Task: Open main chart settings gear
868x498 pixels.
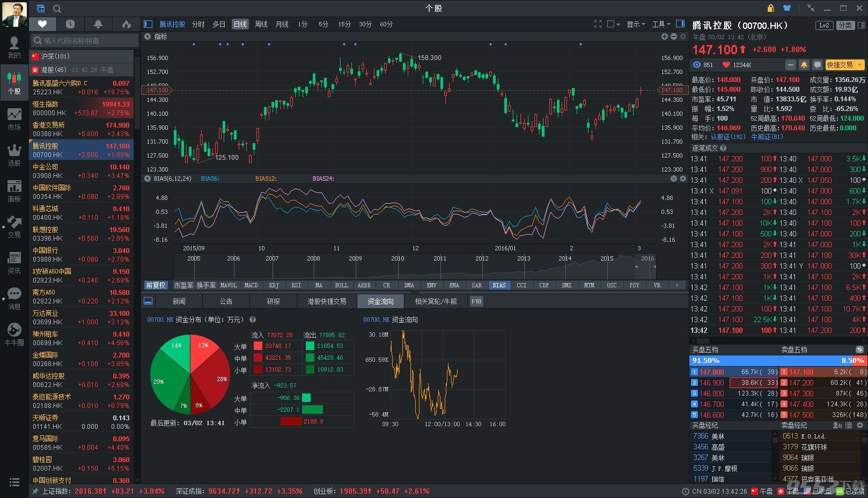Action: (683, 36)
